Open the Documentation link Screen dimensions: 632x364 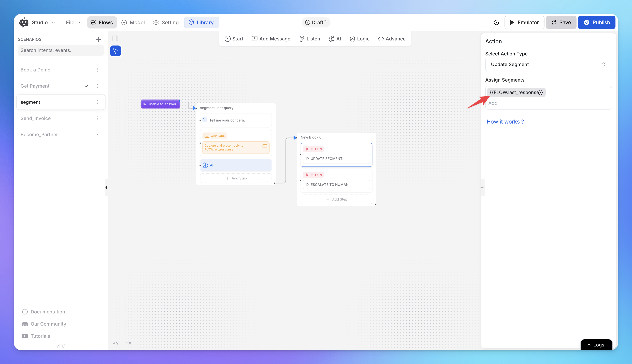44,312
